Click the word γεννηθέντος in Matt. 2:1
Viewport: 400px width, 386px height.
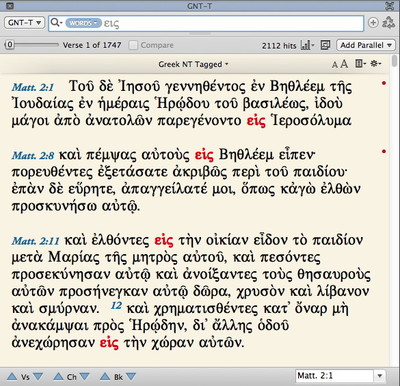(205, 86)
